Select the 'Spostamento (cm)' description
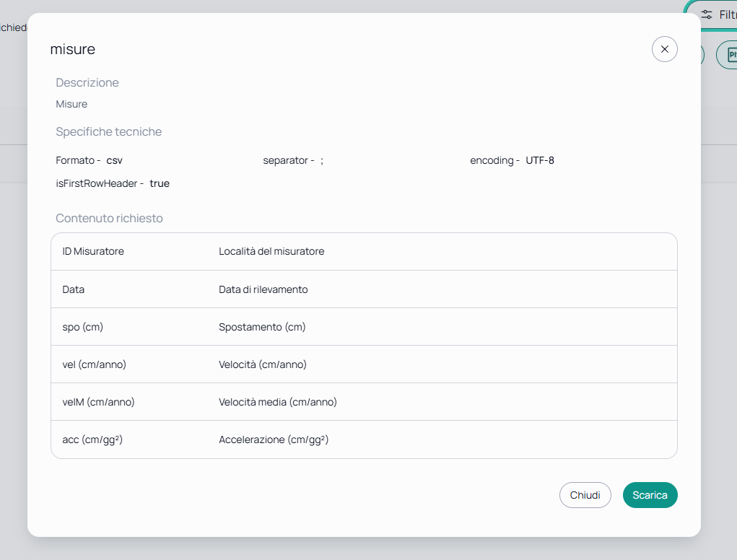This screenshot has height=560, width=737. coord(262,327)
